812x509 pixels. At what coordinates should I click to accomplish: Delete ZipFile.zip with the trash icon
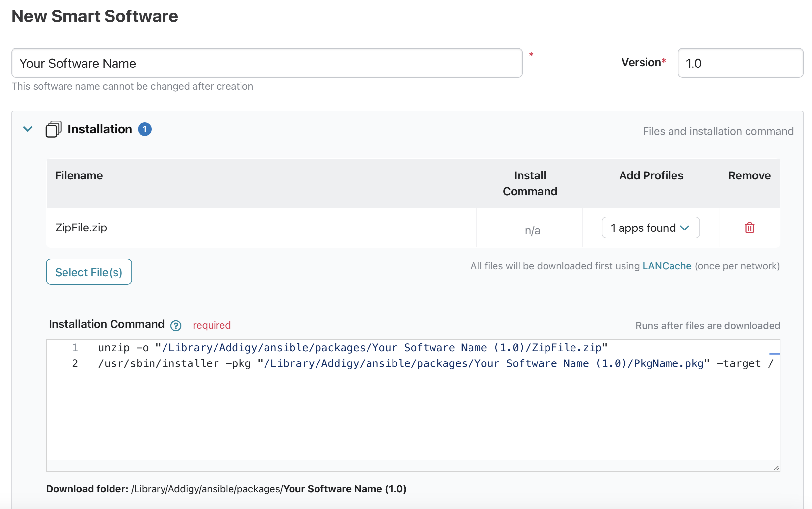(x=749, y=228)
